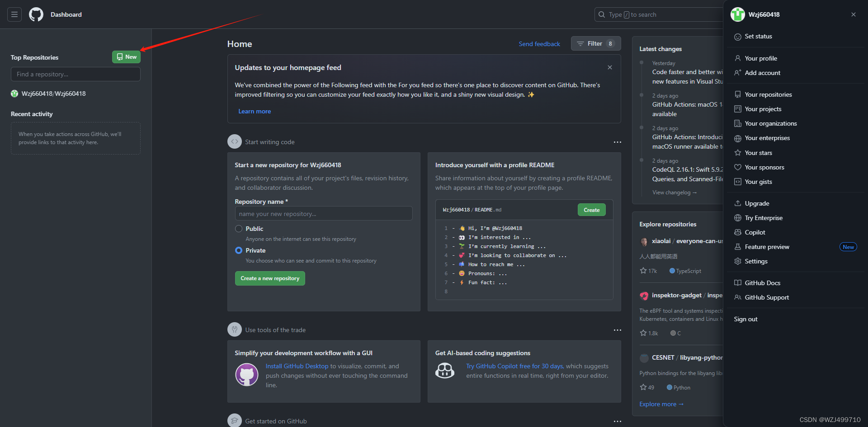Follow the Explore more link

[x=661, y=404]
